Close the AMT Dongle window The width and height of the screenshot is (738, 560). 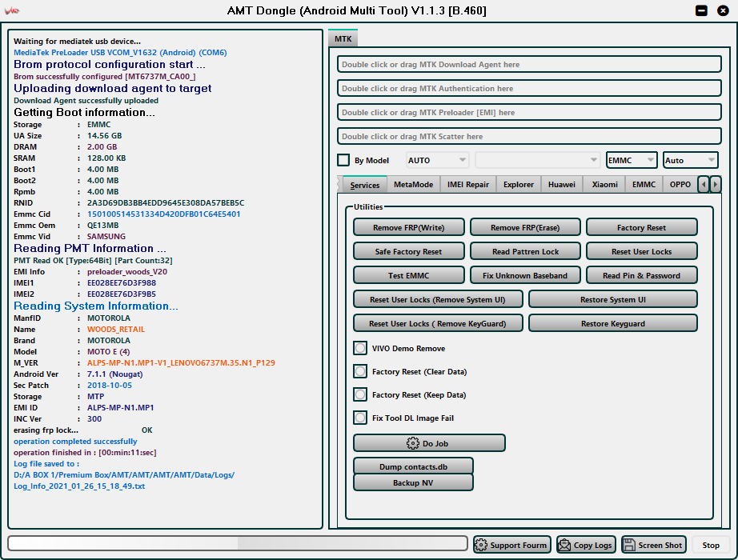tap(723, 10)
